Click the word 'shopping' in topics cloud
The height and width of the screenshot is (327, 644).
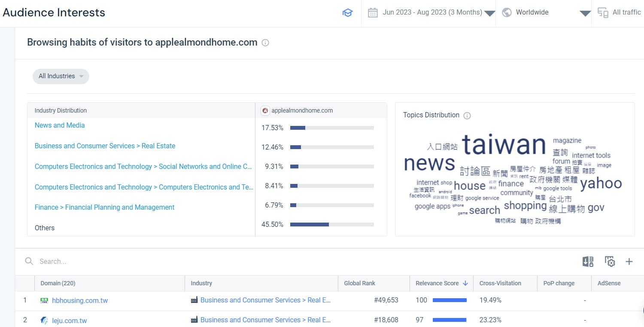(x=525, y=205)
